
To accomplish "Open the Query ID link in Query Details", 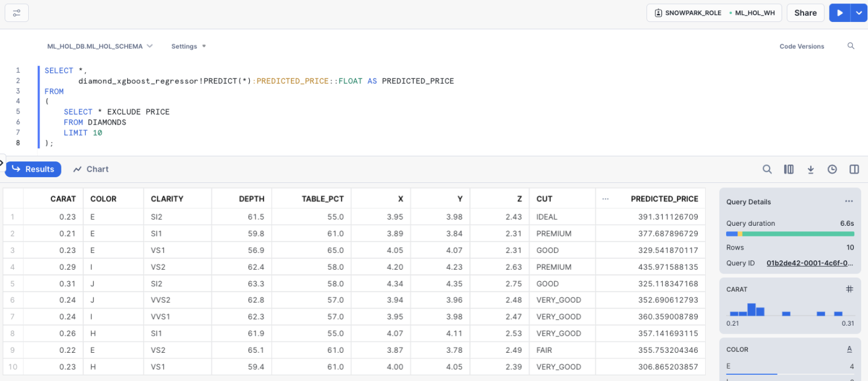I will [x=809, y=262].
